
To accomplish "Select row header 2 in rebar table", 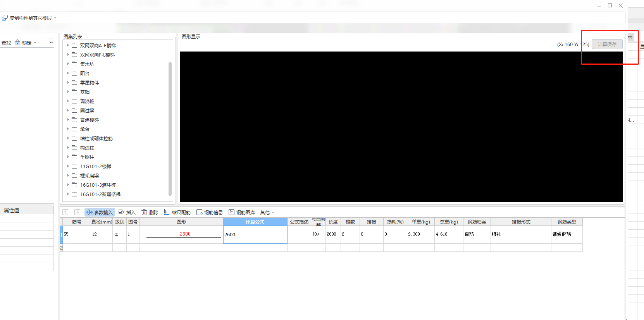I will click(x=61, y=248).
